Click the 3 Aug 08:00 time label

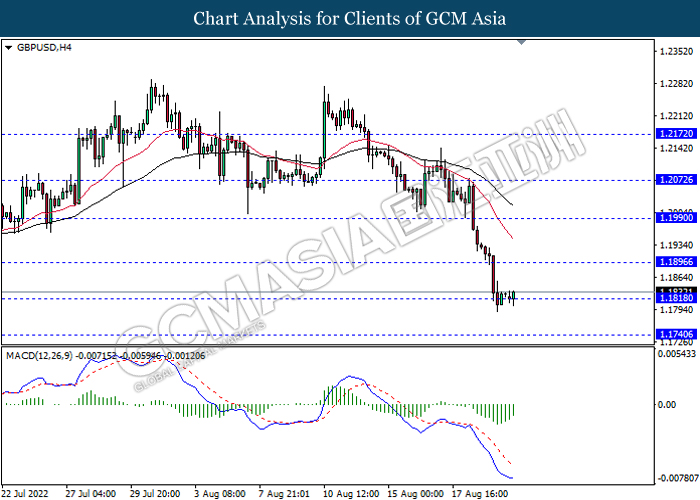pos(220,494)
